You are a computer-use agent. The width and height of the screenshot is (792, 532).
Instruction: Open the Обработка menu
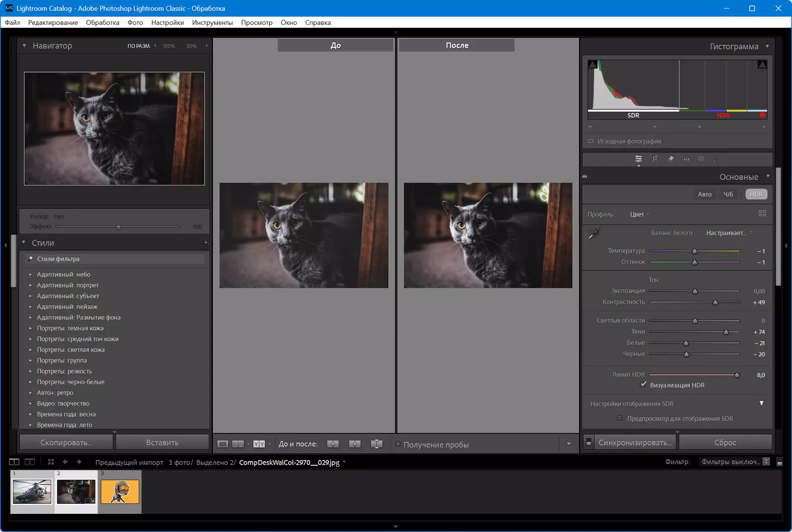pos(103,22)
